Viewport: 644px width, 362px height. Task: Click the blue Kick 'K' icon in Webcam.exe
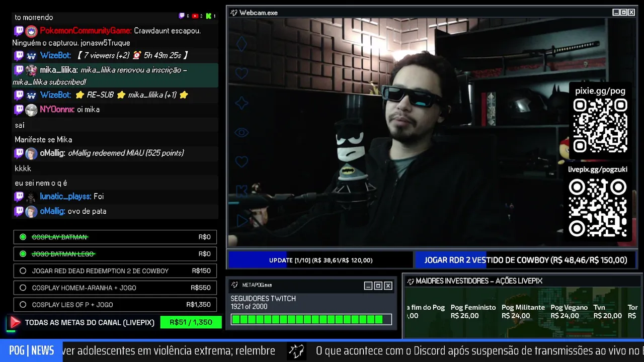242,191
